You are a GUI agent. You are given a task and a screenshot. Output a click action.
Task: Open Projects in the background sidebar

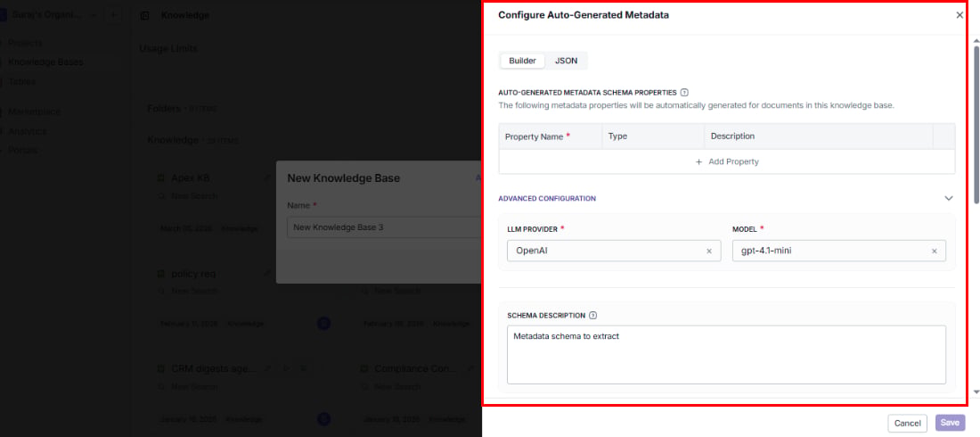[25, 43]
